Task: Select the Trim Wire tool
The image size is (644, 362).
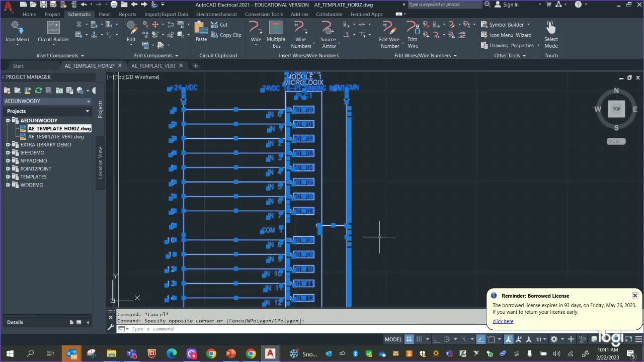Action: 413,34
